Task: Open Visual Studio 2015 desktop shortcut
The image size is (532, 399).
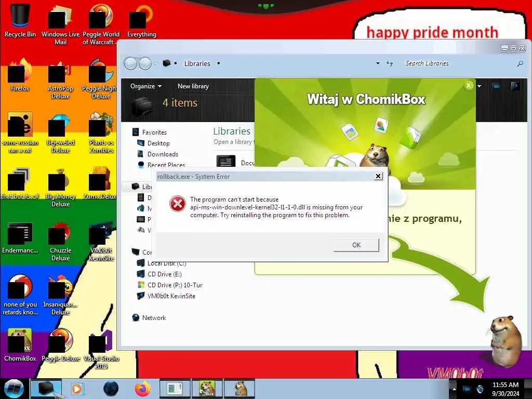Action: point(101,349)
